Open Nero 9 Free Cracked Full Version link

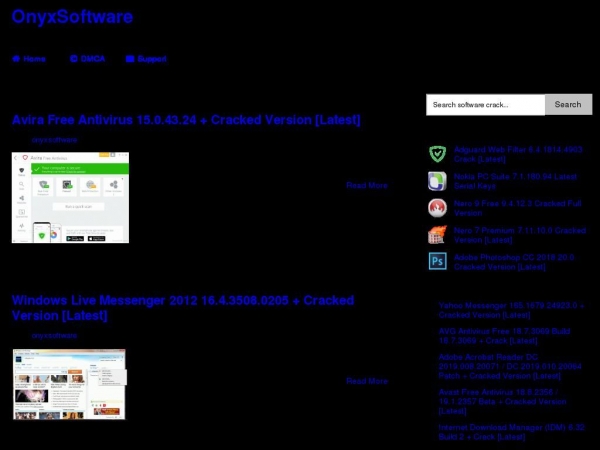pyautogui.click(x=517, y=208)
